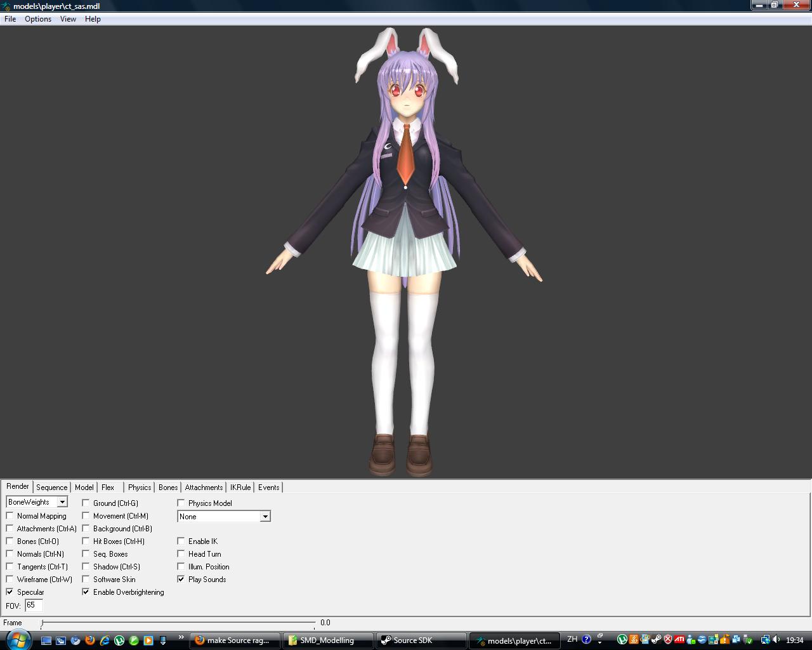The height and width of the screenshot is (650, 812).
Task: Enable Seq. Boxes checkbox
Action: click(86, 554)
